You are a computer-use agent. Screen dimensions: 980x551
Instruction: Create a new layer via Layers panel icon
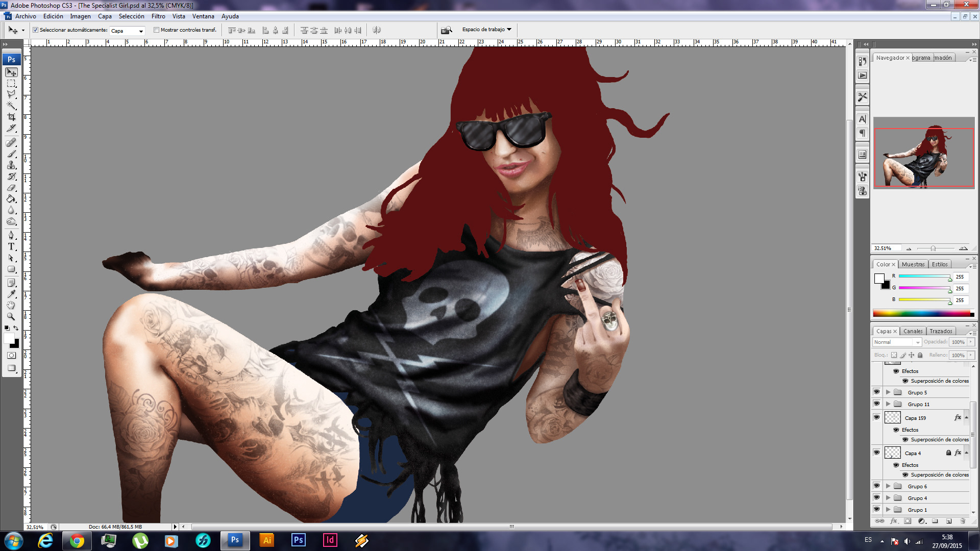949,521
